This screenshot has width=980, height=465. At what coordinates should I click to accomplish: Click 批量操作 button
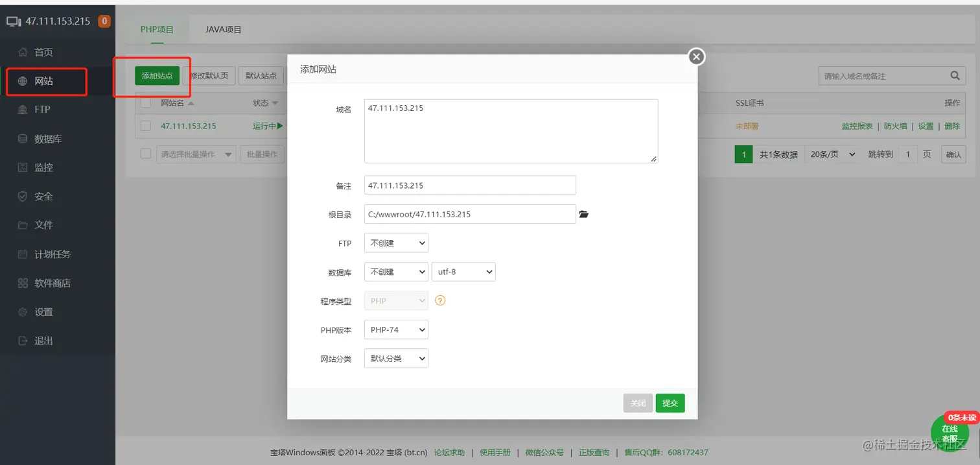pos(262,154)
